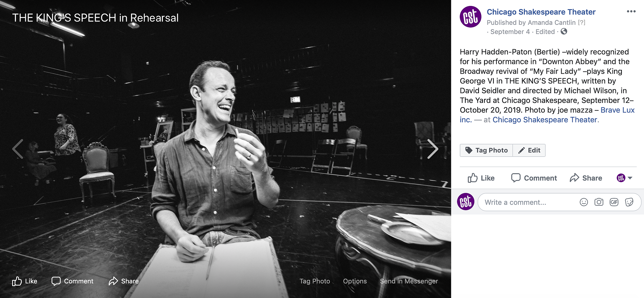Like the photo from overlay bar
644x298 pixels.
tap(25, 281)
